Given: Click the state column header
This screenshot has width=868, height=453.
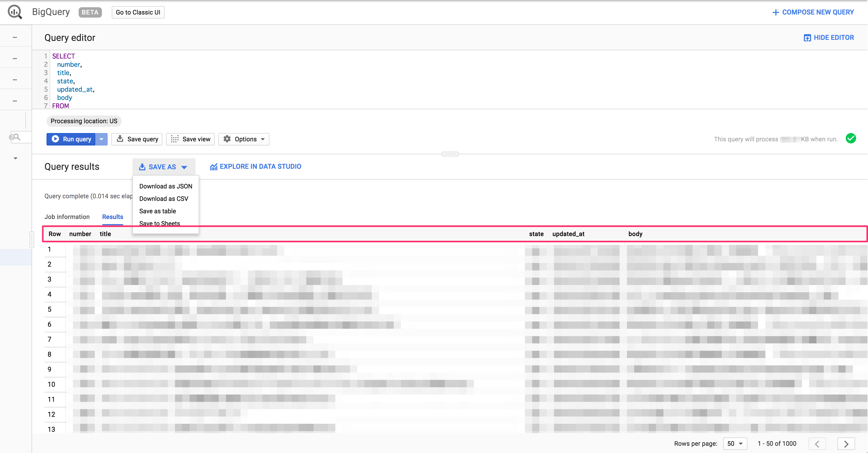Looking at the screenshot, I should [x=536, y=234].
